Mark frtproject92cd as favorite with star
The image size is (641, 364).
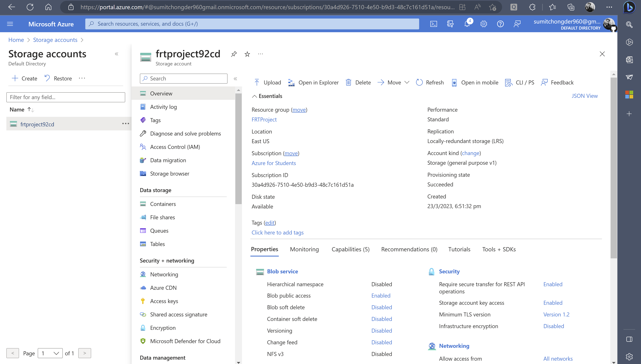(247, 54)
